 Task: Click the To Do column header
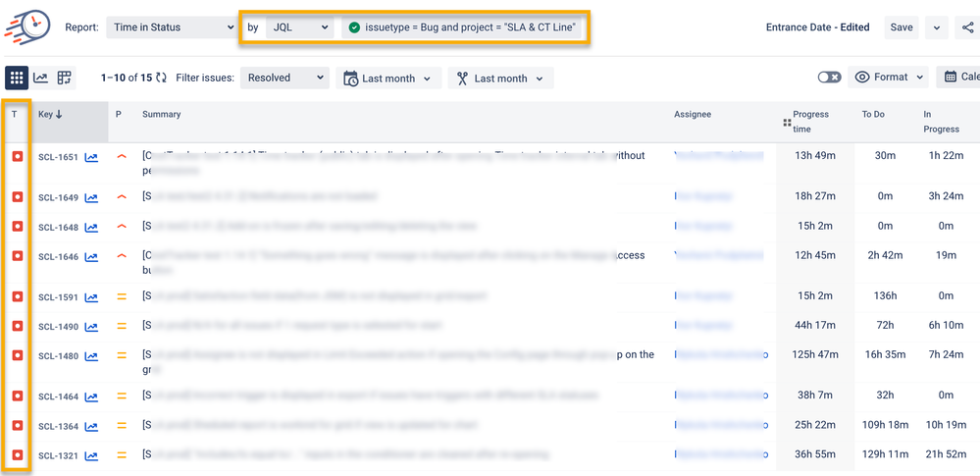pyautogui.click(x=872, y=114)
